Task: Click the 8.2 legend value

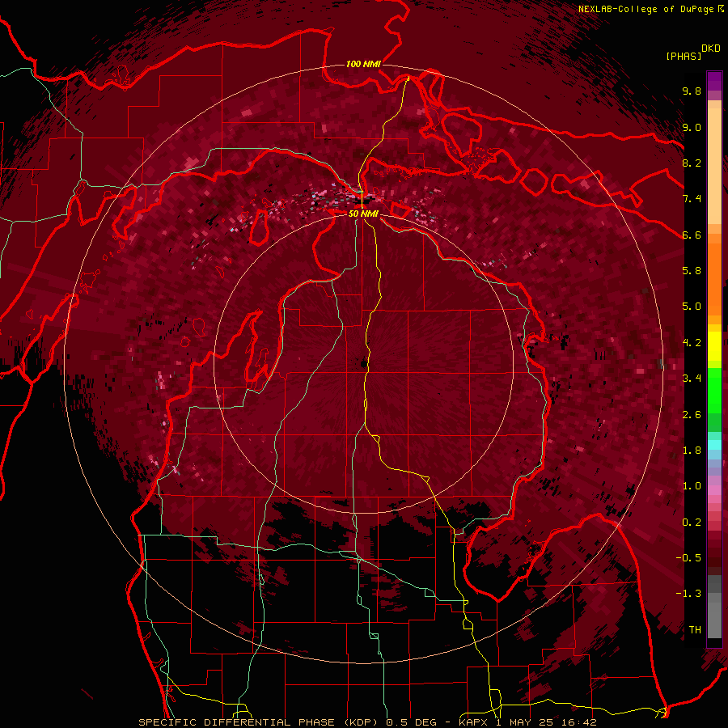Action: (x=692, y=163)
